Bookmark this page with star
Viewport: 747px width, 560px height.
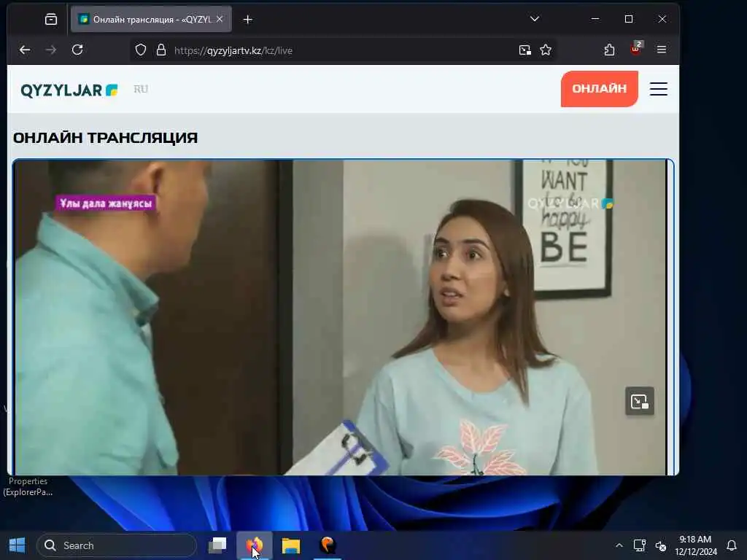click(x=546, y=50)
